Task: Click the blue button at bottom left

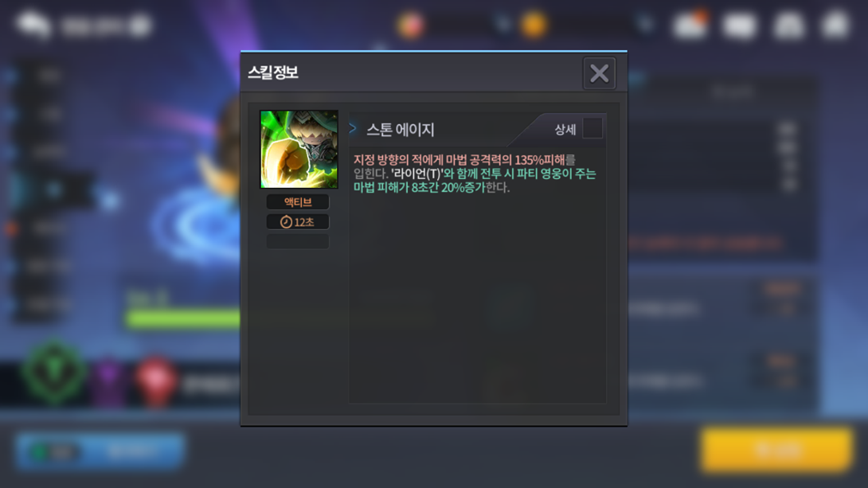Action: coord(100,451)
